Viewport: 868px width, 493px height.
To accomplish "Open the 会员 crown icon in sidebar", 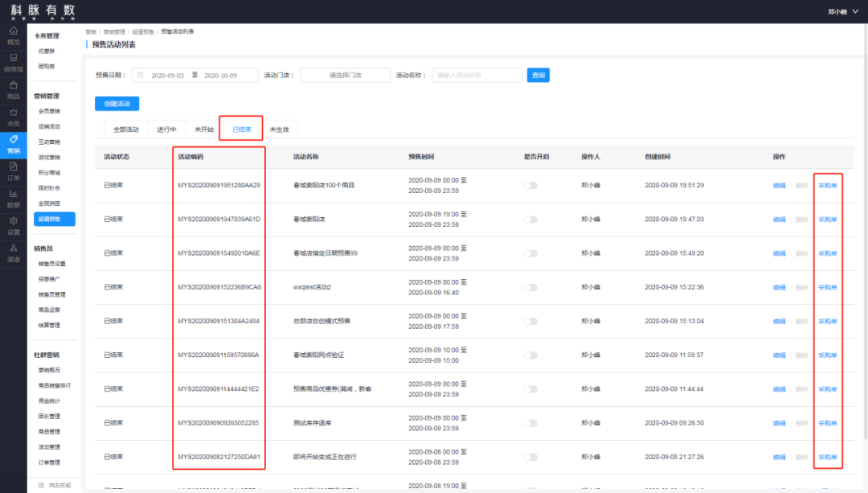I will [x=14, y=113].
